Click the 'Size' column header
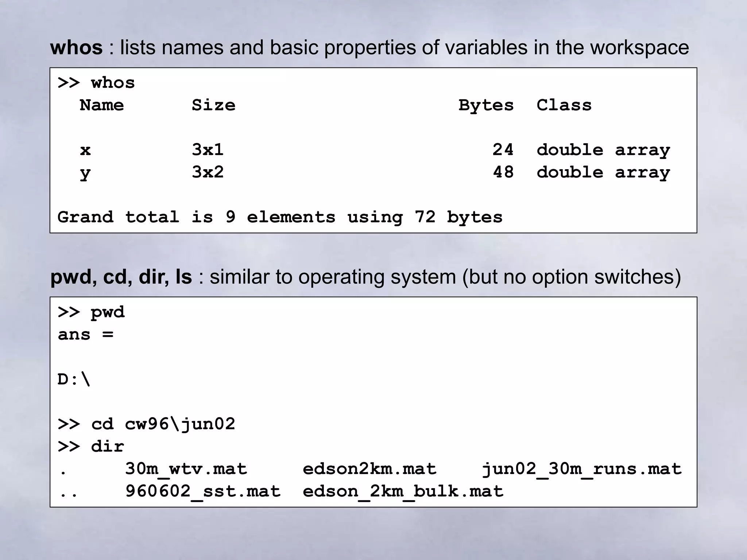 click(213, 105)
